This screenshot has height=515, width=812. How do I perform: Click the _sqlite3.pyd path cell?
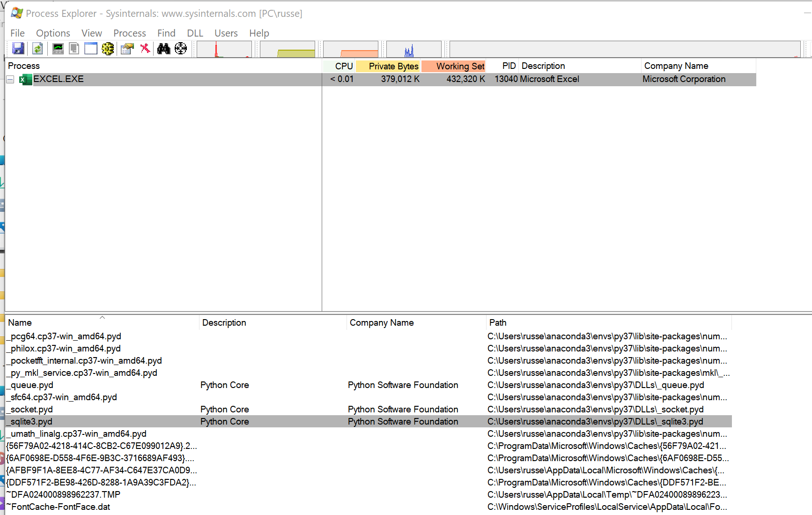click(x=595, y=422)
